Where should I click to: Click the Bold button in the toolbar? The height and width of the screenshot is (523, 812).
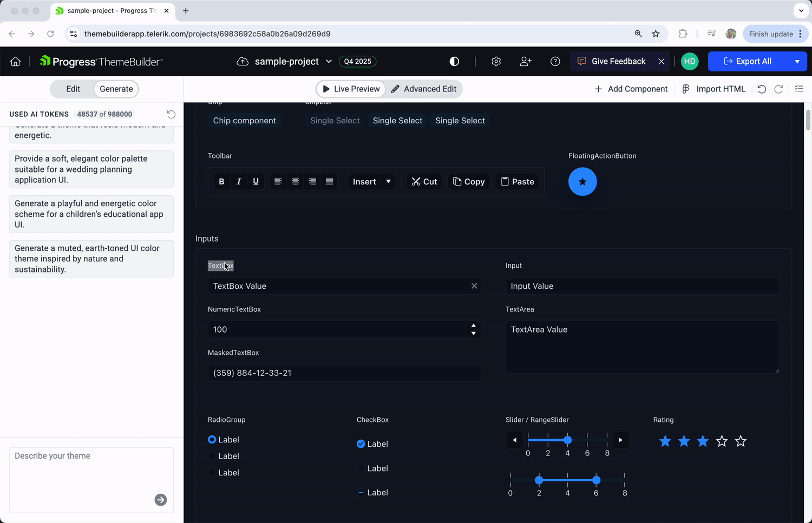(x=221, y=182)
